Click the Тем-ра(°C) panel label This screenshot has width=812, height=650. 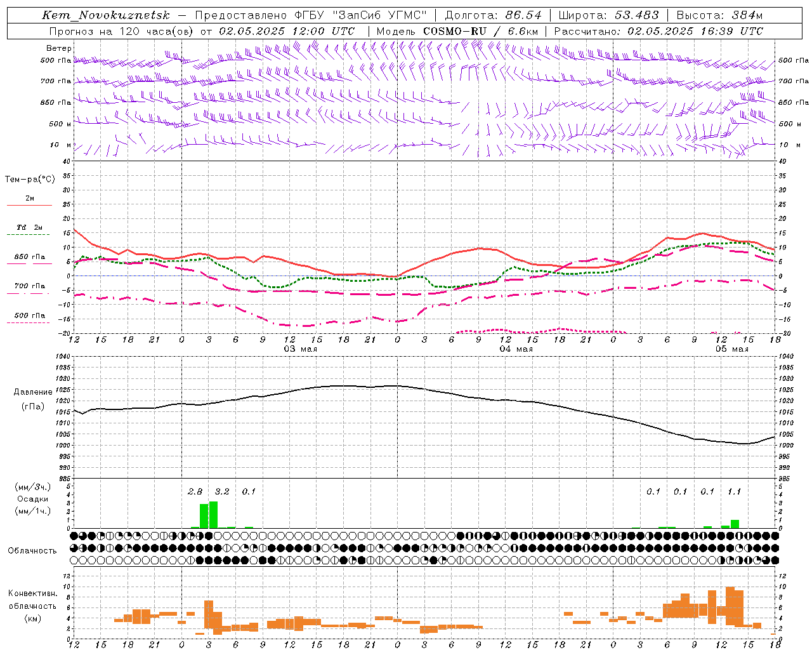pos(30,180)
